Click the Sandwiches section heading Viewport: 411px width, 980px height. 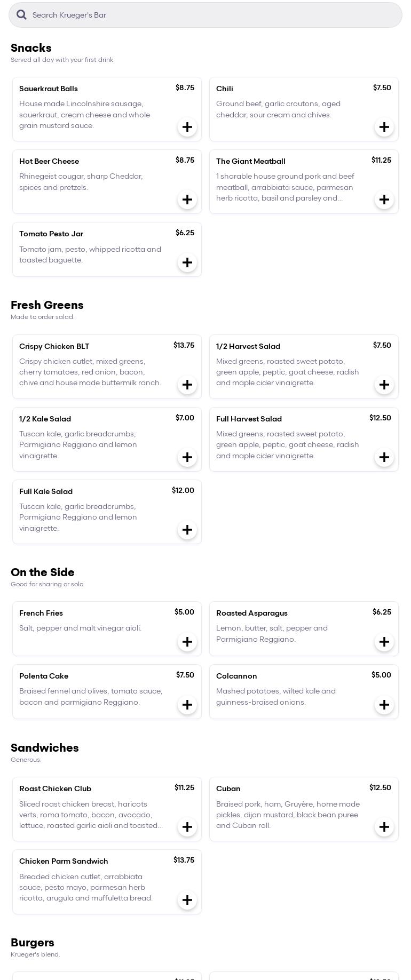[45, 748]
